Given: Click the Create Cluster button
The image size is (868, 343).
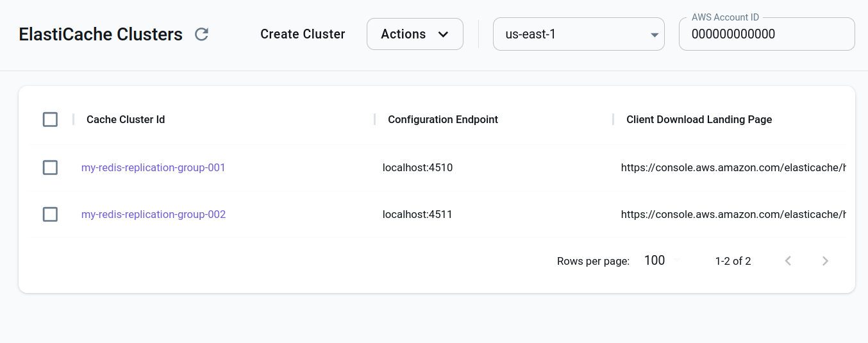Looking at the screenshot, I should tap(303, 34).
